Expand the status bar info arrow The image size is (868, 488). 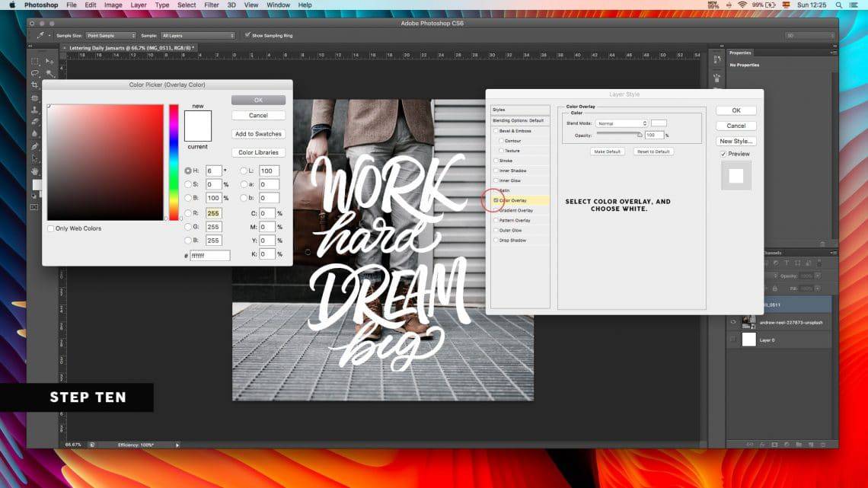[x=177, y=445]
